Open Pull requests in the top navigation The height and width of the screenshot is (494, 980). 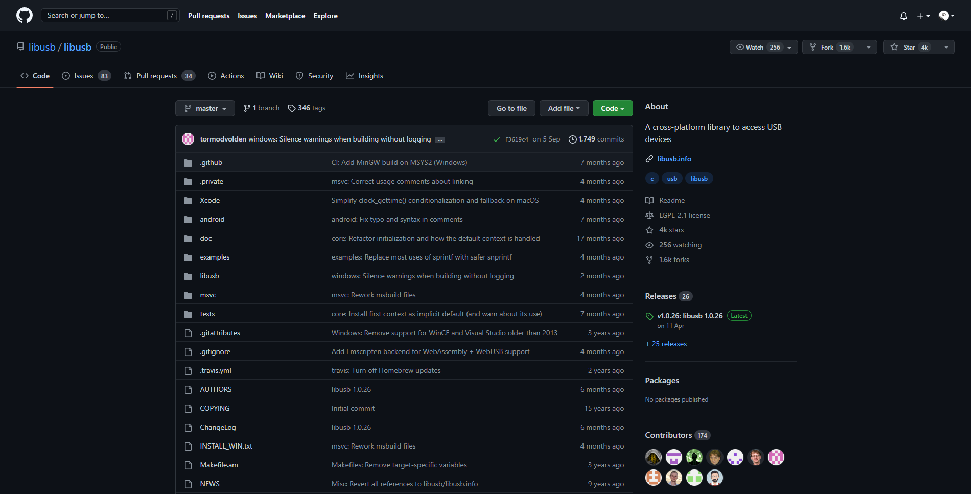point(208,16)
